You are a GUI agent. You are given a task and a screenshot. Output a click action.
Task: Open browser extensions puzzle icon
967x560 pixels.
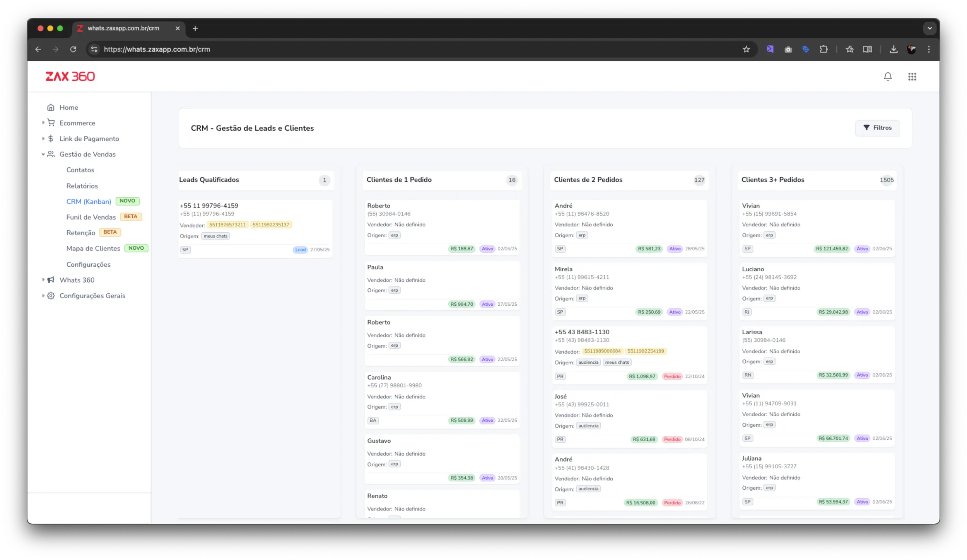click(x=823, y=49)
